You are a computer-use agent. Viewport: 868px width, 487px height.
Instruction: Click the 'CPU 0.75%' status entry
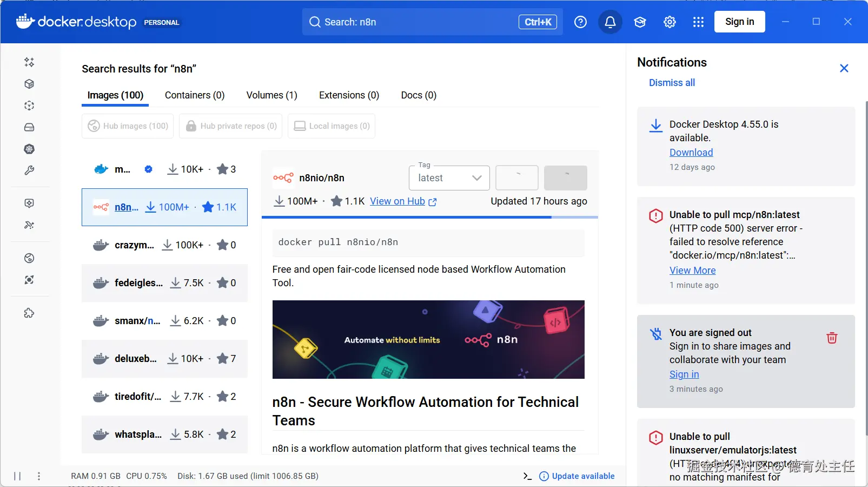[147, 476]
